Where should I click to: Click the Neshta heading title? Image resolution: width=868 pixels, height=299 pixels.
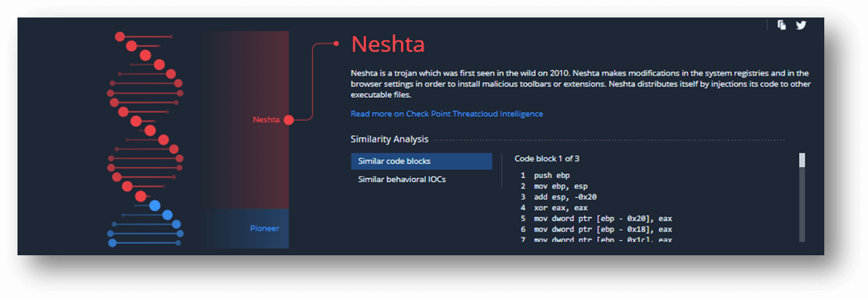388,44
